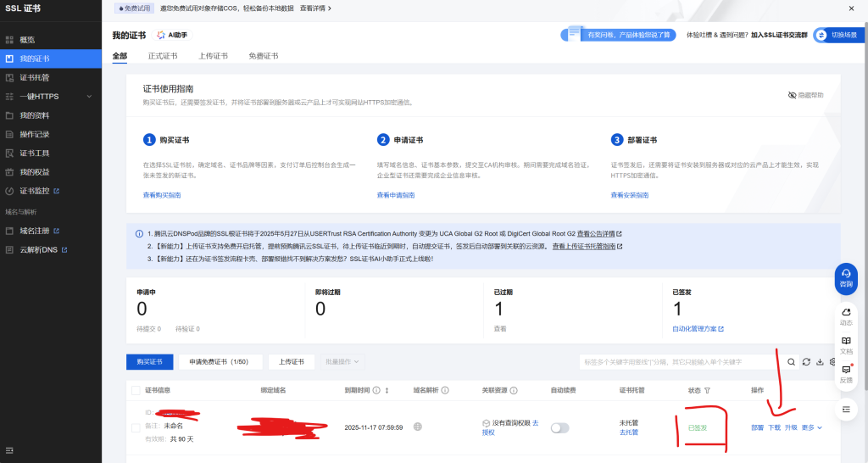The width and height of the screenshot is (868, 463).
Task: Click the 反馈 floating button
Action: click(x=846, y=375)
